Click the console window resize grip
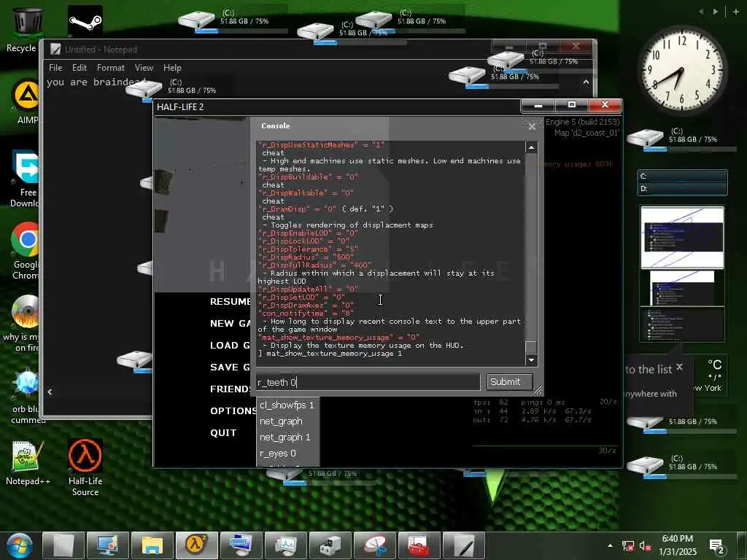This screenshot has width=747, height=560. click(x=538, y=391)
